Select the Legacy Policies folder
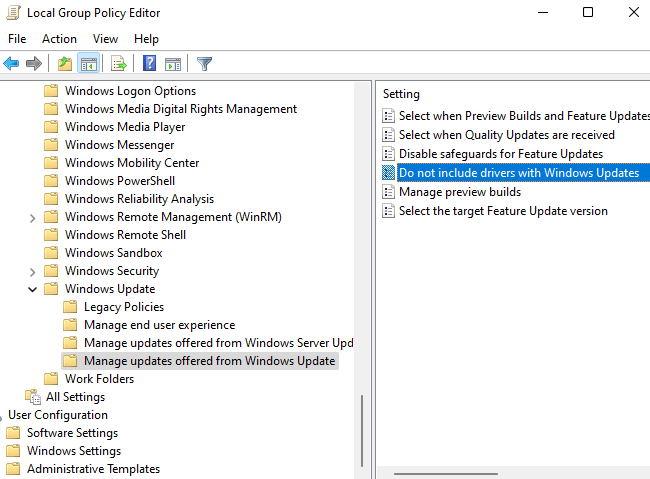650x479 pixels. point(123,307)
